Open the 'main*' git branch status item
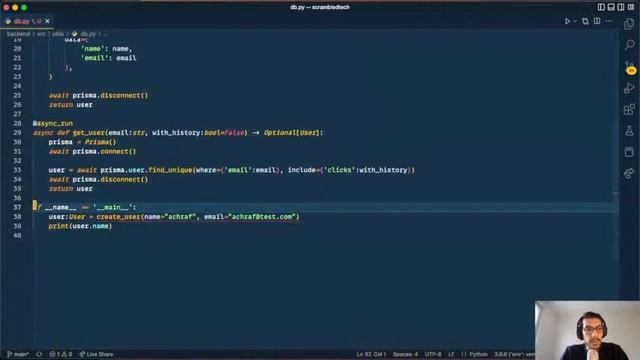The width and height of the screenshot is (640, 360). (x=18, y=354)
